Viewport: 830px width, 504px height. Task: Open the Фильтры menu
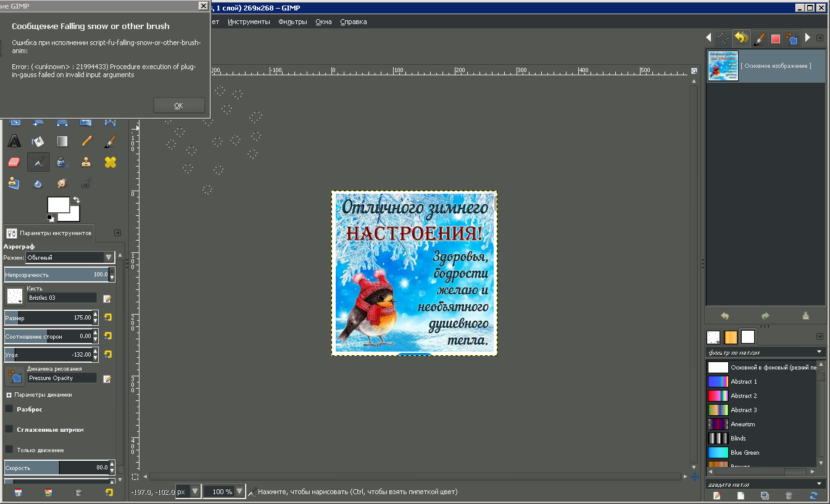point(292,22)
